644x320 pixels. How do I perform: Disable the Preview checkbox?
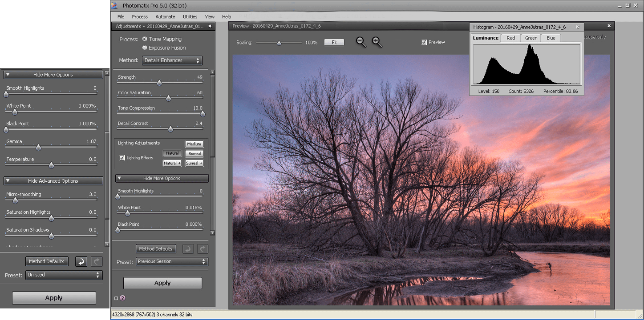(x=424, y=42)
